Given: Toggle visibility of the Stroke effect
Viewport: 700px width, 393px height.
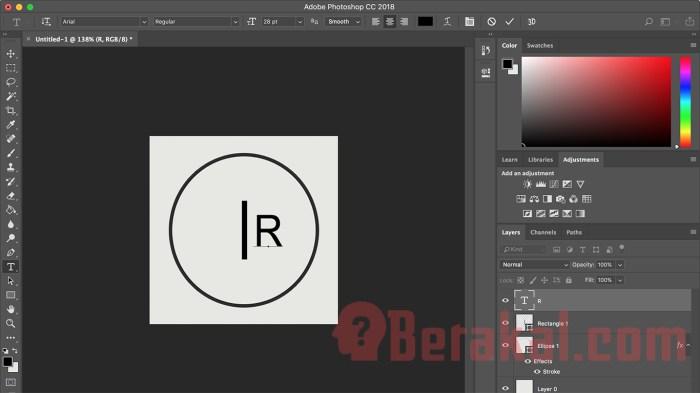Looking at the screenshot, I should tap(538, 372).
